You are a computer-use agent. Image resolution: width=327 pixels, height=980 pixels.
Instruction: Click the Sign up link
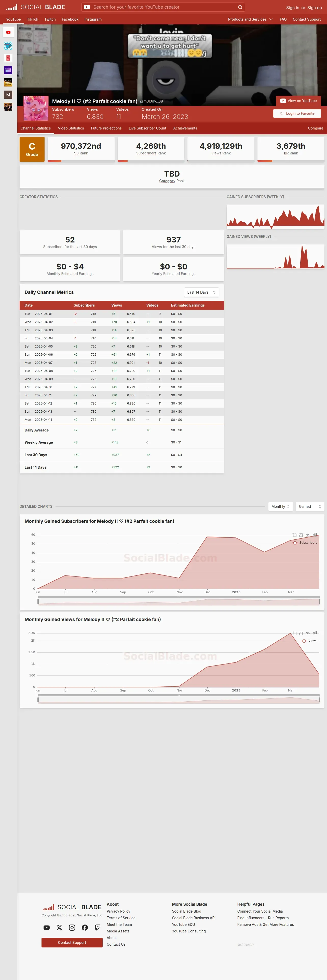[315, 8]
